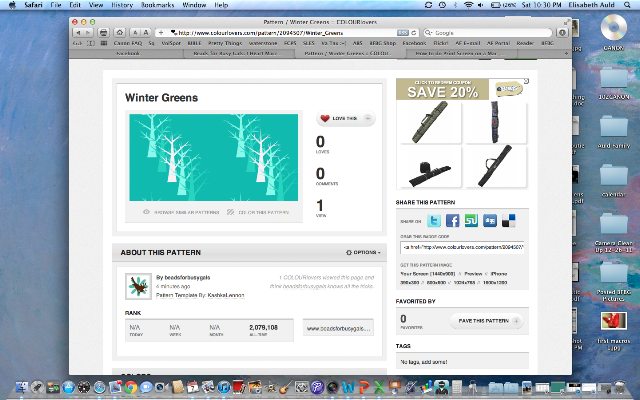Click the green olive bag product thumbnail
Screen dimensions: 640x400
(x=431, y=122)
